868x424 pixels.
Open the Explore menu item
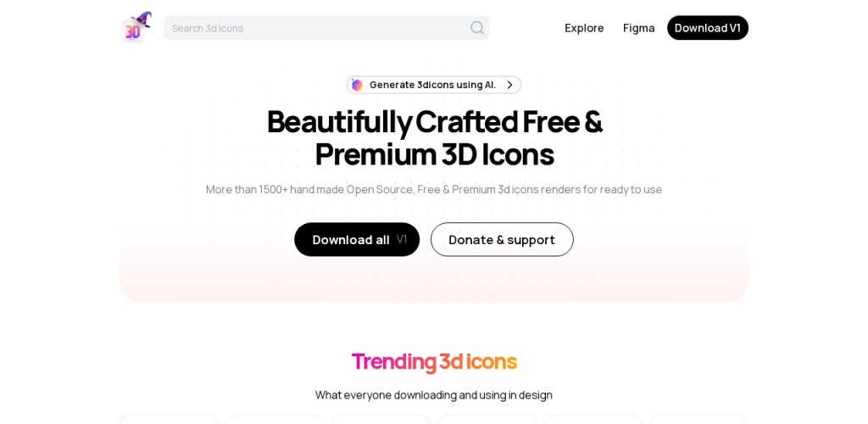(x=584, y=28)
